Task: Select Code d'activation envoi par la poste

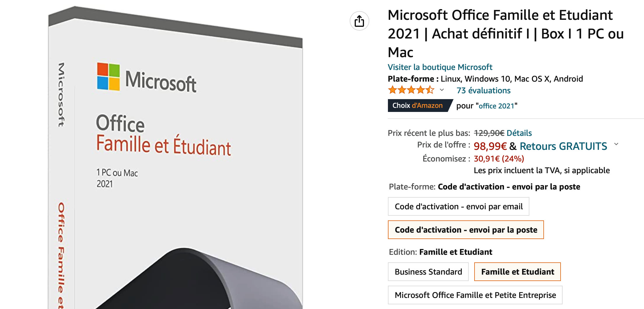Action: [x=466, y=230]
